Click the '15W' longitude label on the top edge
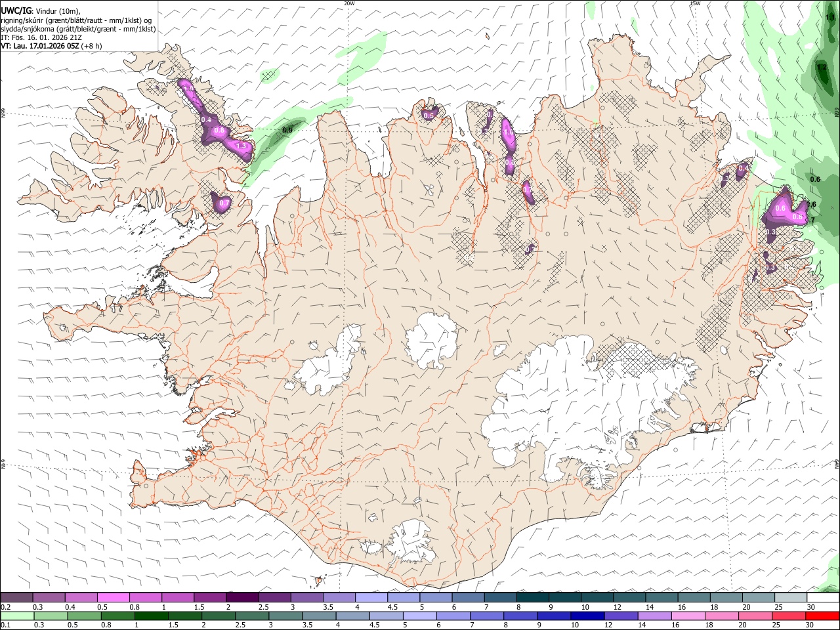 (695, 3)
